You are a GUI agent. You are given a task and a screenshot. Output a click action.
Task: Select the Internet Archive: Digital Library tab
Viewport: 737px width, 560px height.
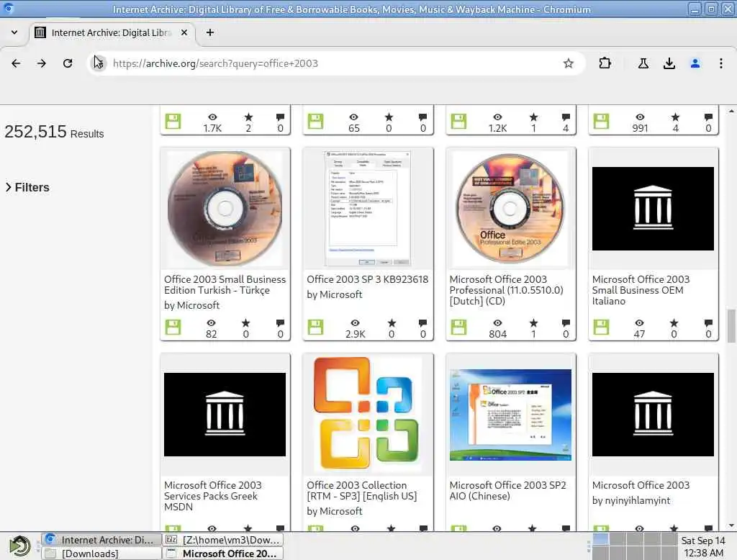[x=112, y=32]
